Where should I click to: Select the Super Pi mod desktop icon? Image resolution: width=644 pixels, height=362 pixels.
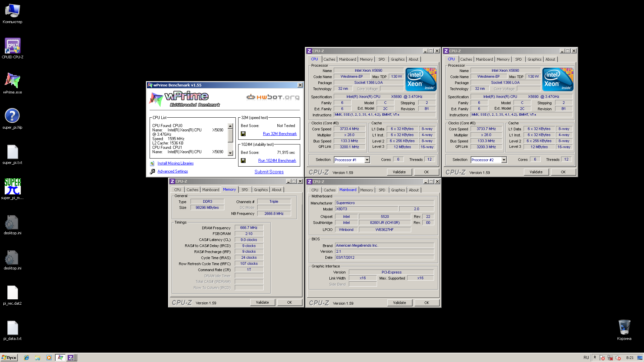click(12, 189)
